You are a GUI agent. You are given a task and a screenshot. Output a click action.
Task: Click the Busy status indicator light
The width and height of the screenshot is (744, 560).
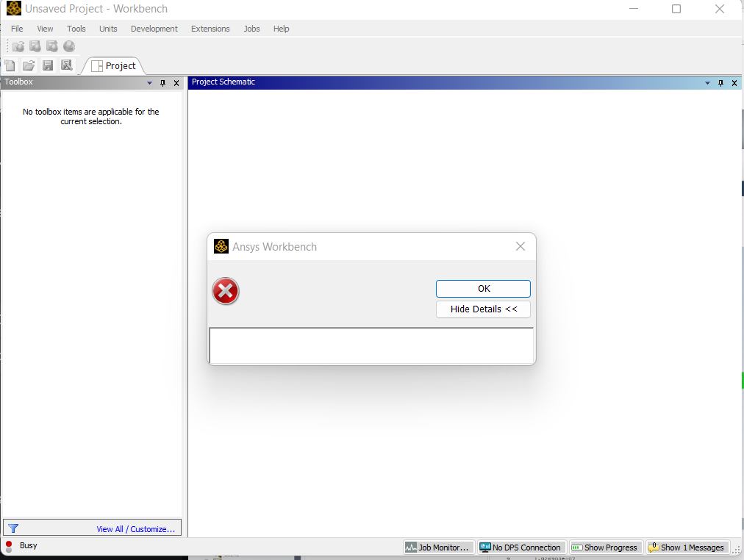(x=9, y=546)
